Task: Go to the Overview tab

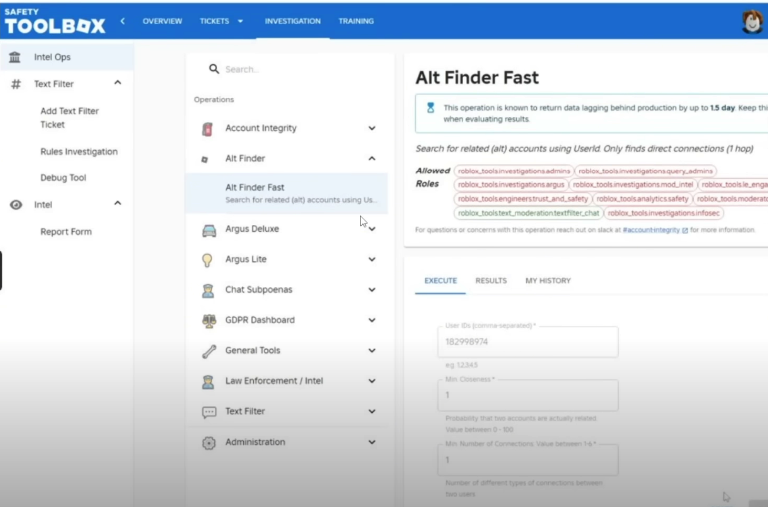Action: click(x=162, y=21)
